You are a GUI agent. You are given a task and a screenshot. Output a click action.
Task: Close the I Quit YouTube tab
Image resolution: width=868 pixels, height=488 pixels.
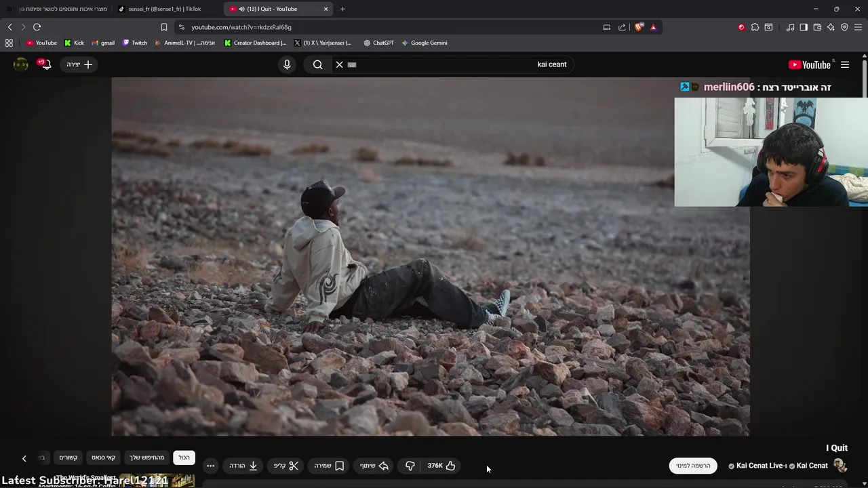325,9
